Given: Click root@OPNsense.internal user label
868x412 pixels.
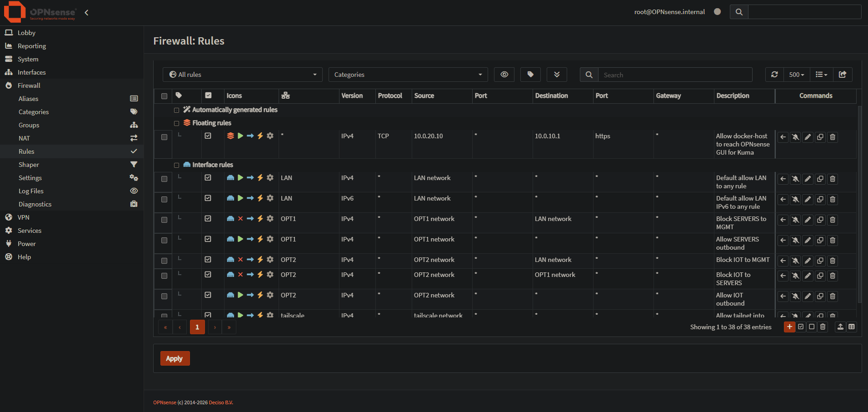Looking at the screenshot, I should click(x=669, y=12).
